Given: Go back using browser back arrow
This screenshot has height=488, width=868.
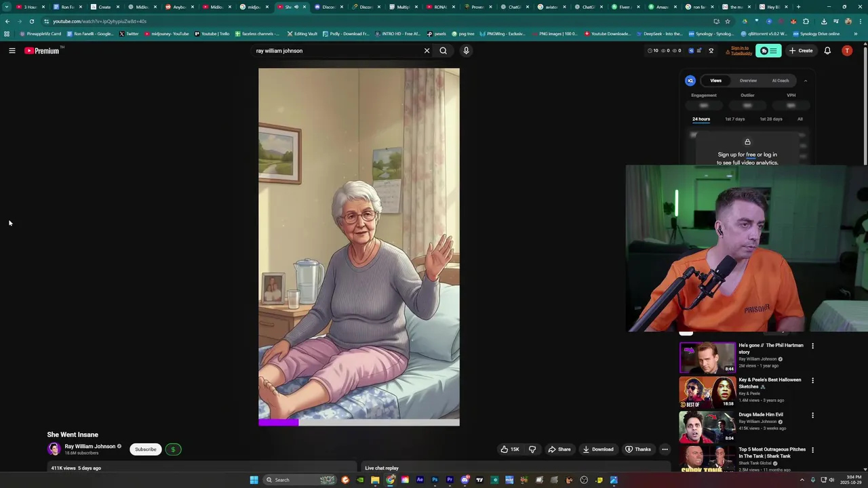Looking at the screenshot, I should click(7, 21).
